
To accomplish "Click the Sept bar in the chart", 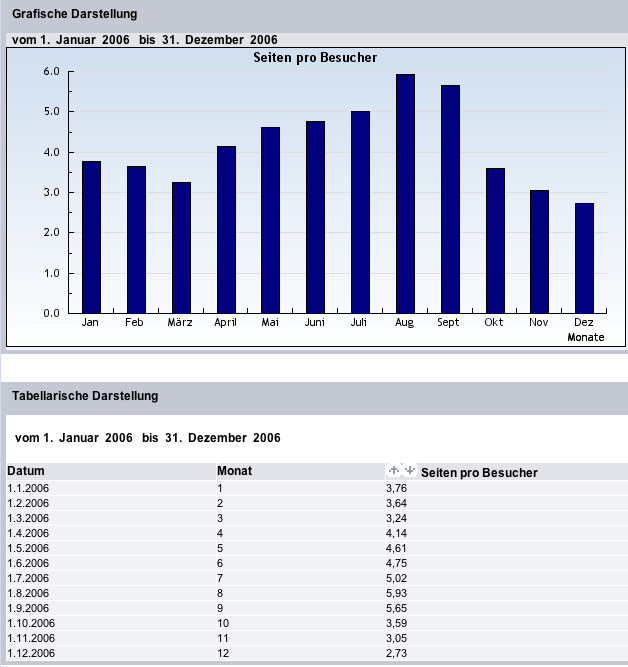I will 450,199.
